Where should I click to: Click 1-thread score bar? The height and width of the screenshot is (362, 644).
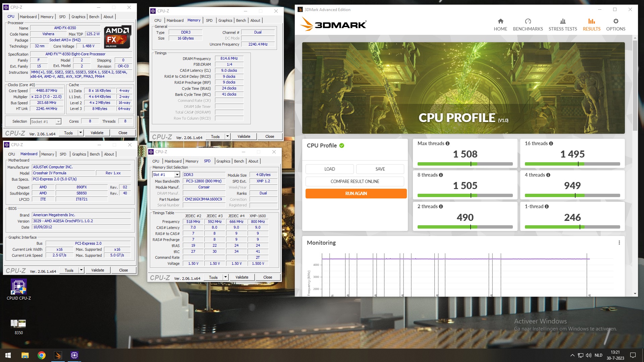click(x=572, y=227)
